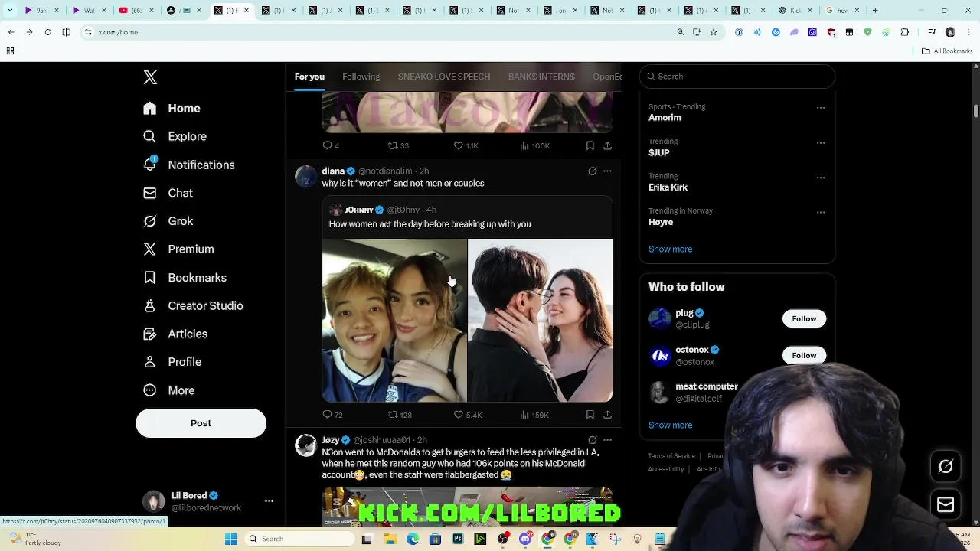980x551 pixels.
Task: Like the top post with 1.1K likes
Action: coord(465,145)
